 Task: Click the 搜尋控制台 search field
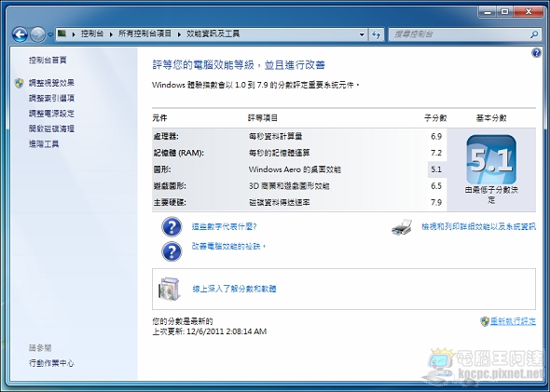coord(459,34)
